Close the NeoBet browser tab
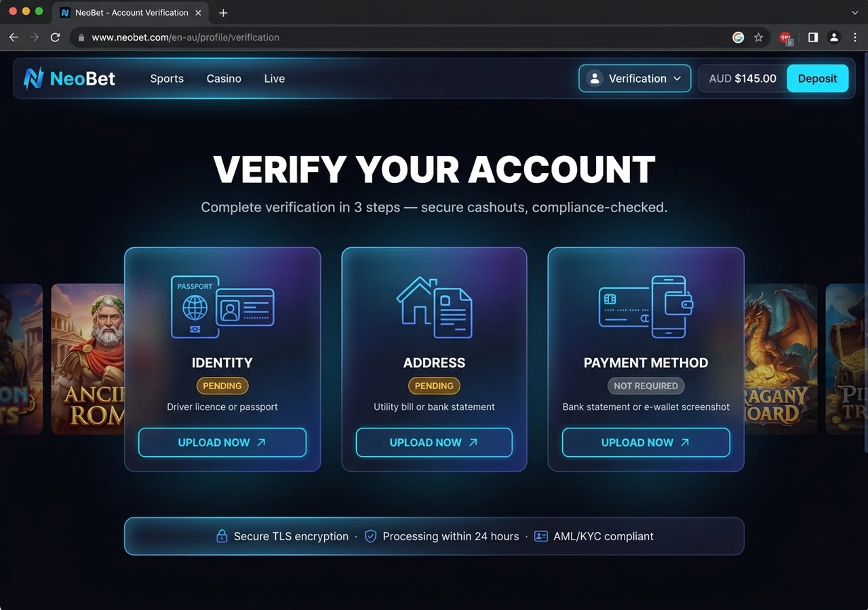This screenshot has width=868, height=610. [199, 12]
